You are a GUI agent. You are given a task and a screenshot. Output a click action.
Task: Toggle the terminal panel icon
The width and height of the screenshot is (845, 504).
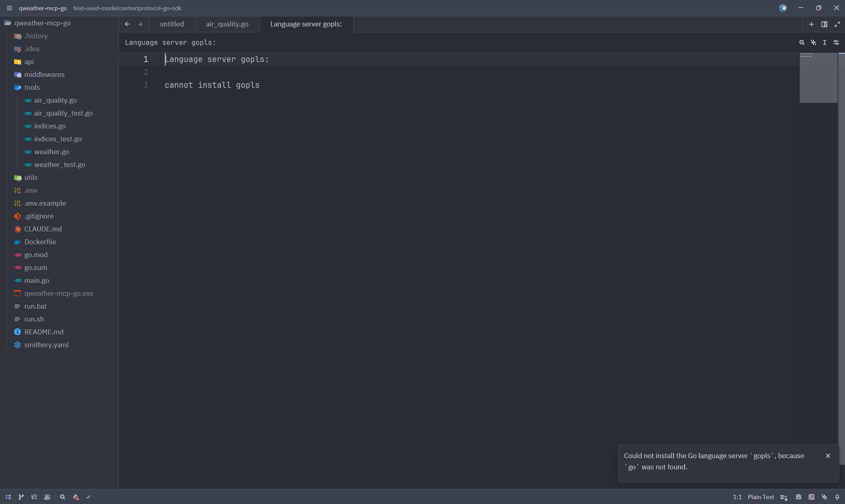tap(811, 497)
